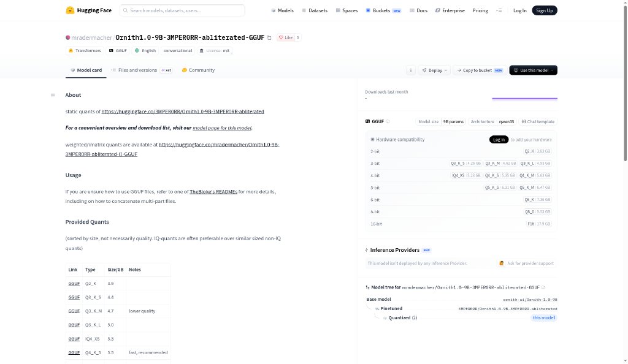Click the model tree info icon
628x364 pixels.
click(543, 287)
